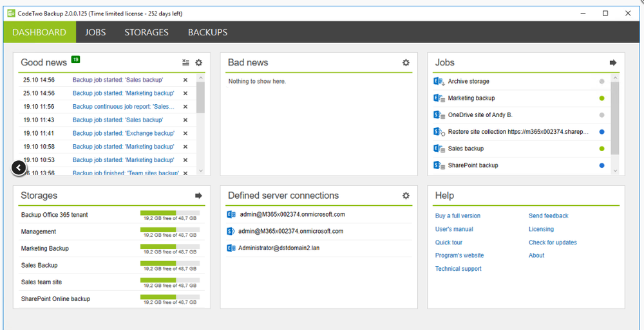Click Good news scrollbar up arrow

pos(200,78)
